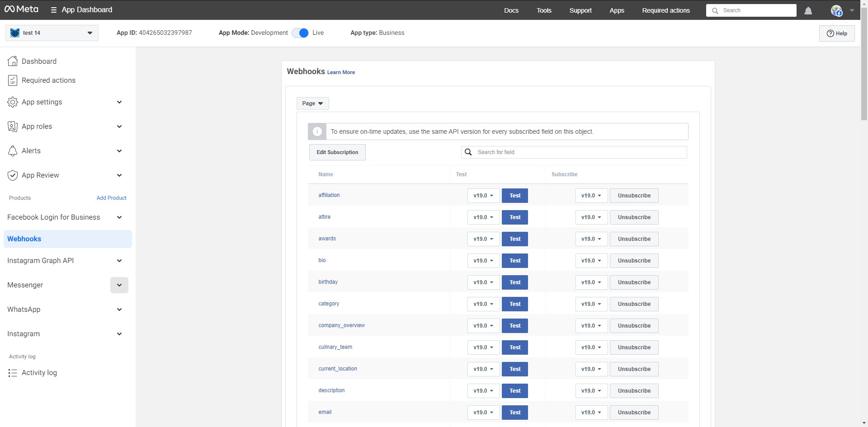Focus the Search for field input
Viewport: 868px width, 427px height.
click(579, 152)
